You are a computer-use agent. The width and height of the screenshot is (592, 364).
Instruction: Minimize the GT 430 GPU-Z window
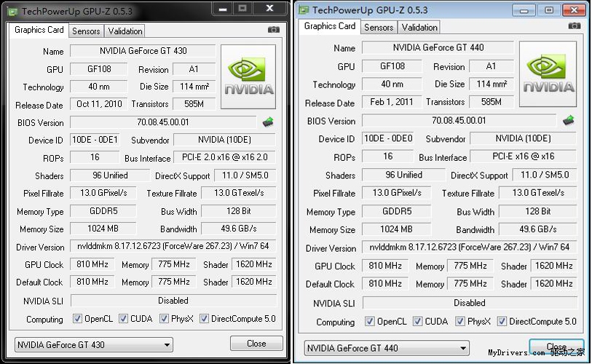pyautogui.click(x=223, y=9)
